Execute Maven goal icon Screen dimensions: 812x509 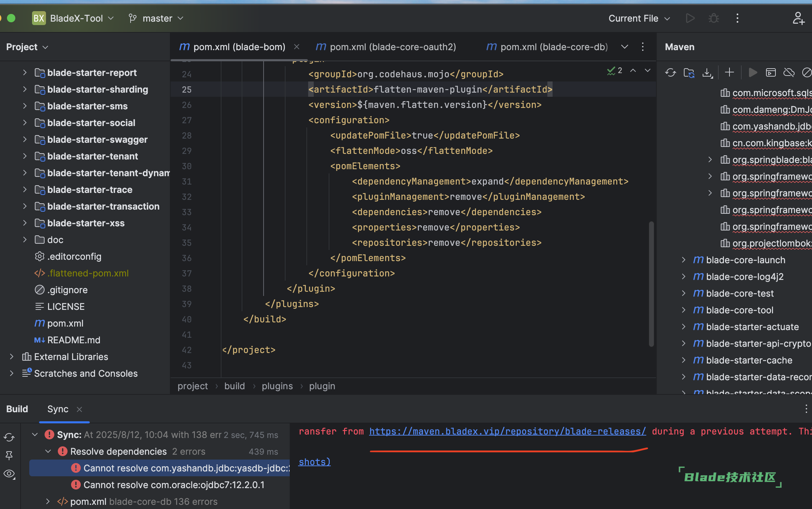771,72
